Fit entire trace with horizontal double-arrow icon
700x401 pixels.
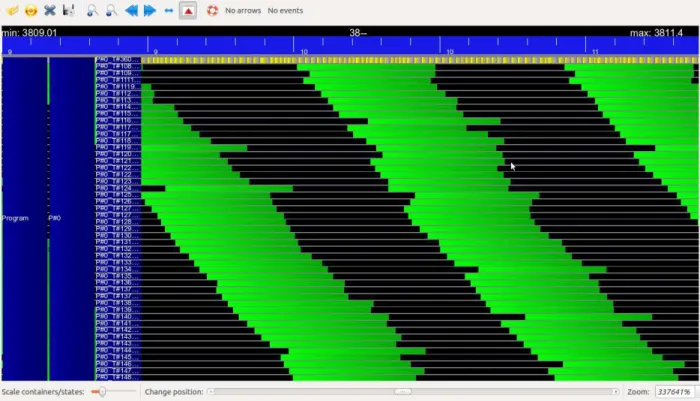coord(169,10)
